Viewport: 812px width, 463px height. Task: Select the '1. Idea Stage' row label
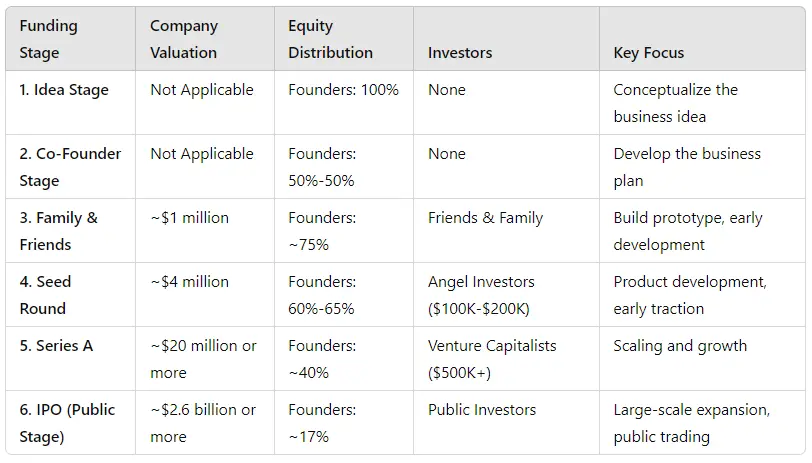[64, 90]
